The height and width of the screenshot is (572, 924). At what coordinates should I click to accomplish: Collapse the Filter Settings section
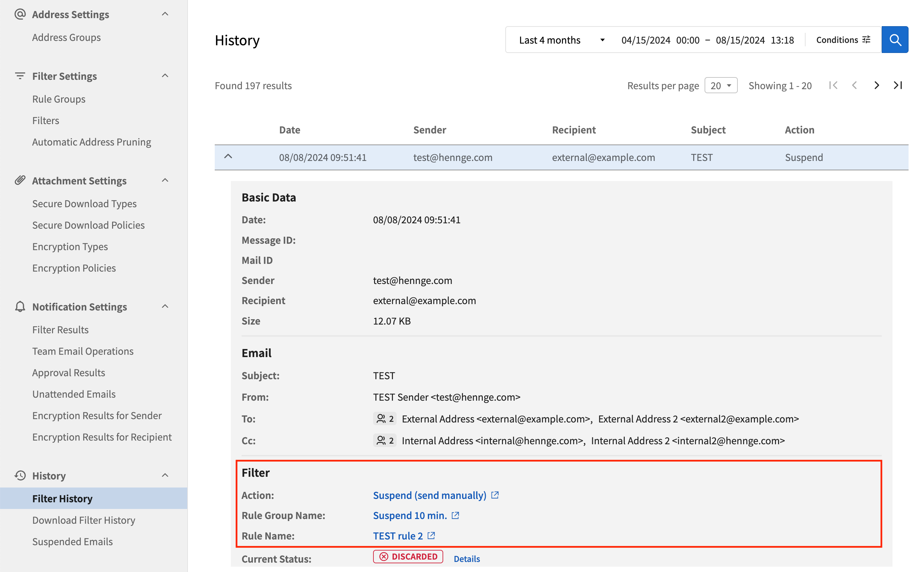coord(165,76)
